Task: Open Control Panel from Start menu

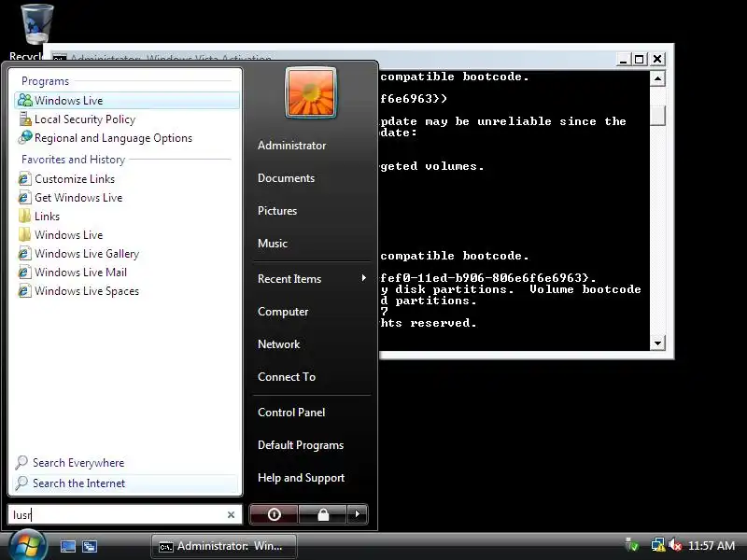Action: coord(291,413)
